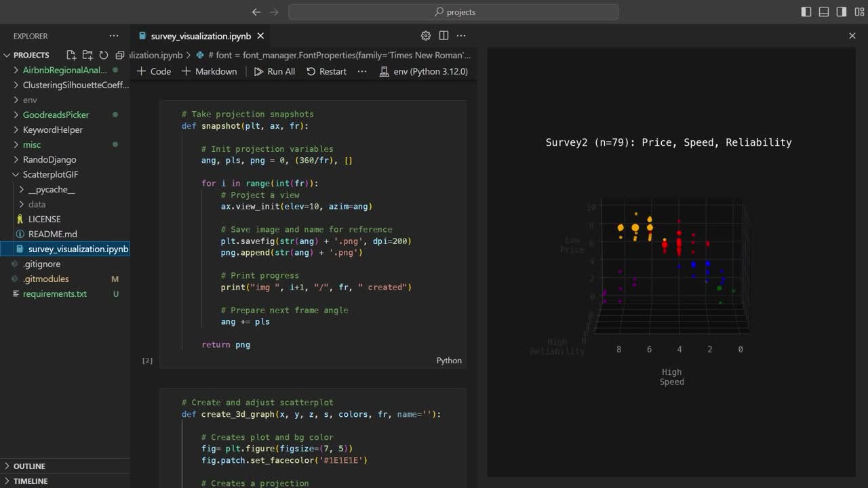Screen dimensions: 868x488
Task: Collapse the PROJECTS section header
Action: (31, 55)
